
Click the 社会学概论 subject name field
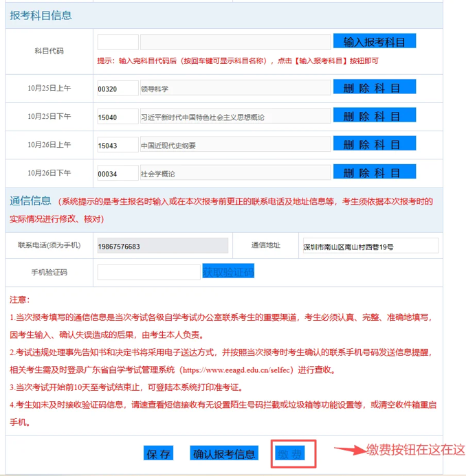[x=235, y=173]
